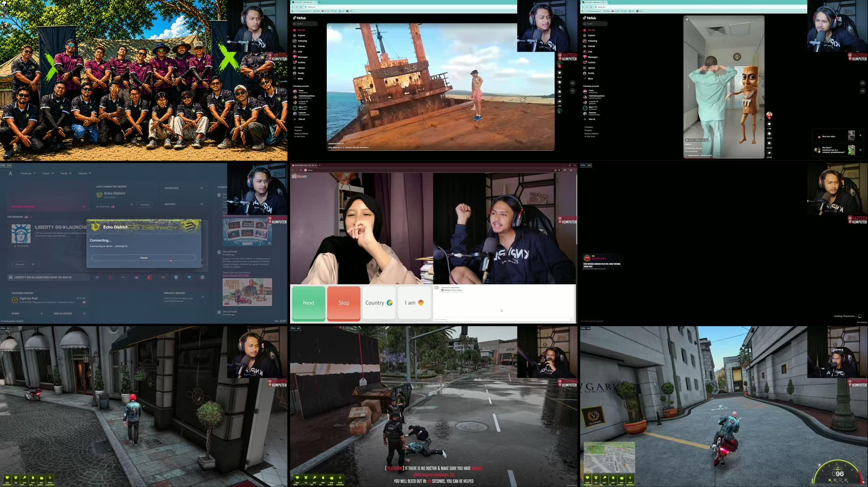Like the shipwreck TikTok video
The image size is (868, 487).
[x=559, y=72]
